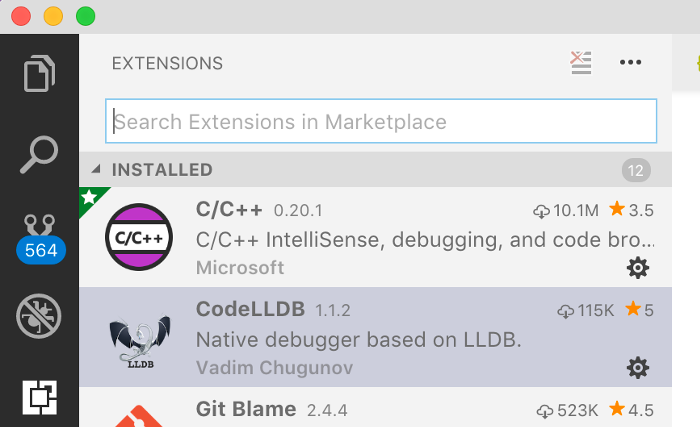Select the Extensions view icon

pos(40,397)
